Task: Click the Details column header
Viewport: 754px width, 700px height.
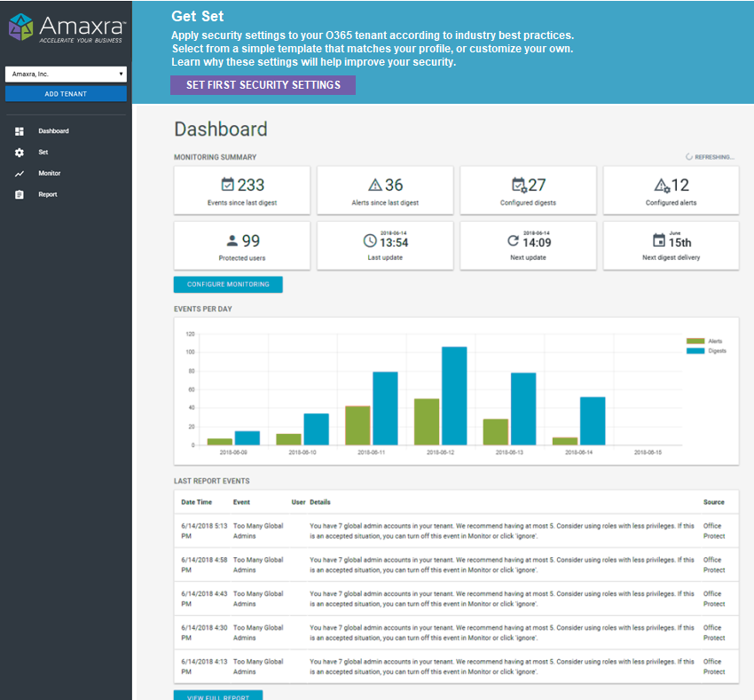Action: pyautogui.click(x=319, y=502)
